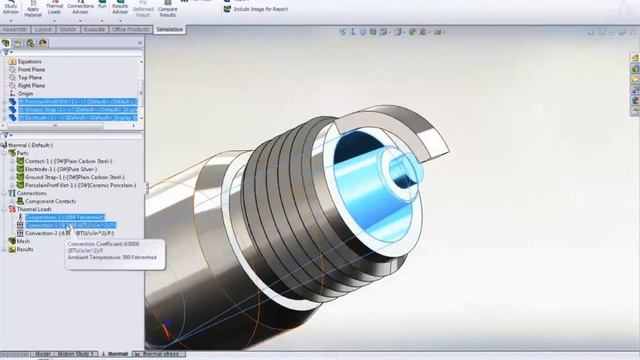Switch to the Sketch tab
The height and width of the screenshot is (360, 640).
[x=68, y=29]
